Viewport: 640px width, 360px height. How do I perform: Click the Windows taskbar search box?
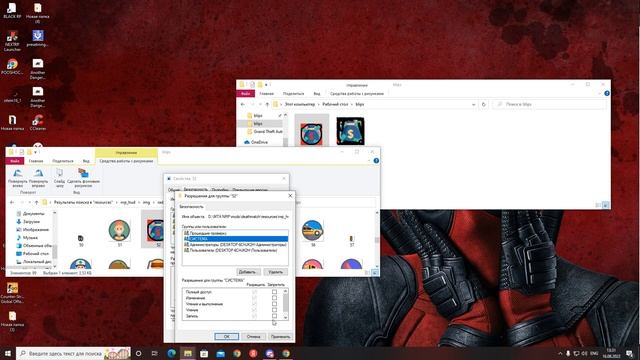tap(73, 353)
